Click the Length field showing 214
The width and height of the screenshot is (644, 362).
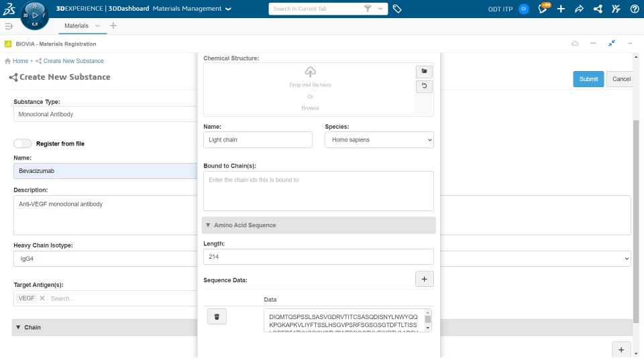click(x=318, y=257)
